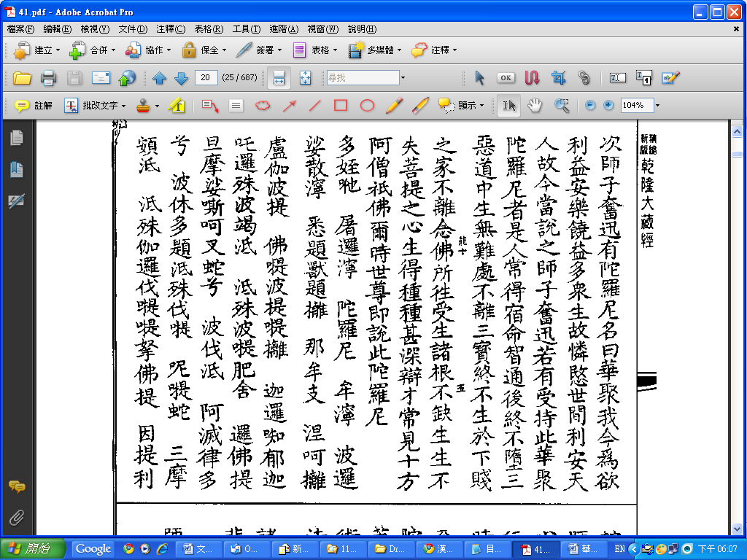
Task: Click the zoom in plus button
Action: (x=608, y=106)
